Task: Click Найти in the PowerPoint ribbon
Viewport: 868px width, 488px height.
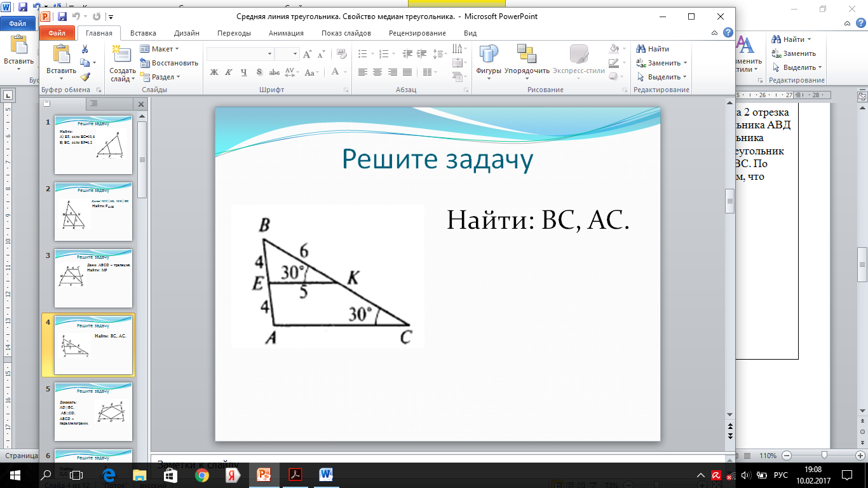Action: tap(653, 49)
